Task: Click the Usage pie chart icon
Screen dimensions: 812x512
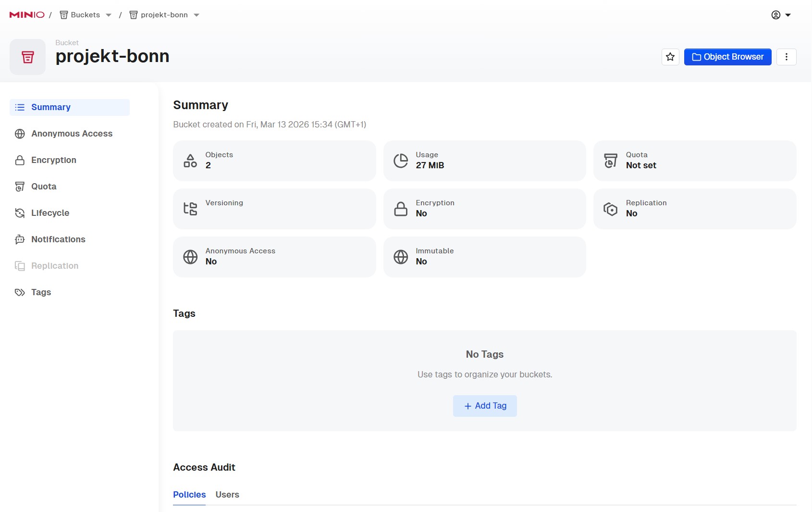Action: click(401, 161)
